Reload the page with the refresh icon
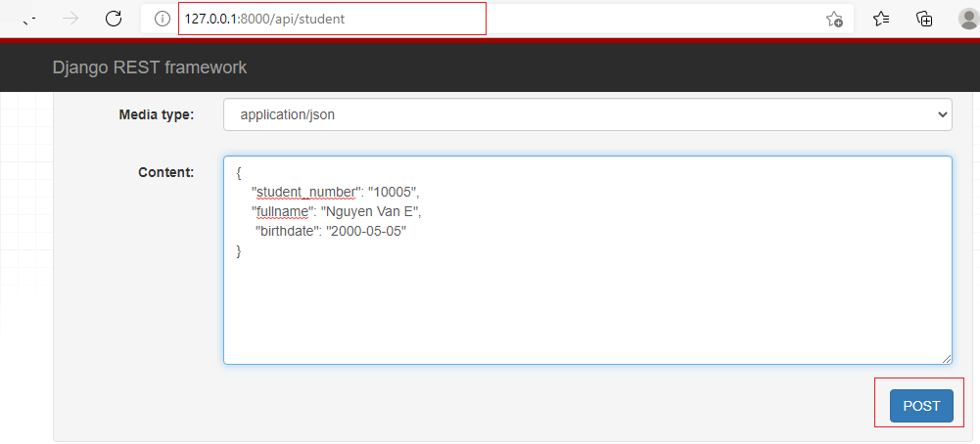Image resolution: width=980 pixels, height=444 pixels. pos(114,19)
